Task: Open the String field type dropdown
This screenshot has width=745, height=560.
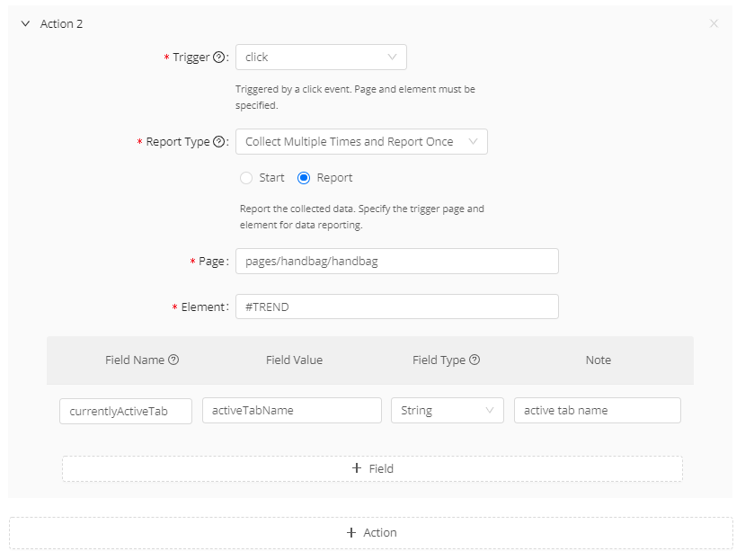Action: pyautogui.click(x=447, y=411)
